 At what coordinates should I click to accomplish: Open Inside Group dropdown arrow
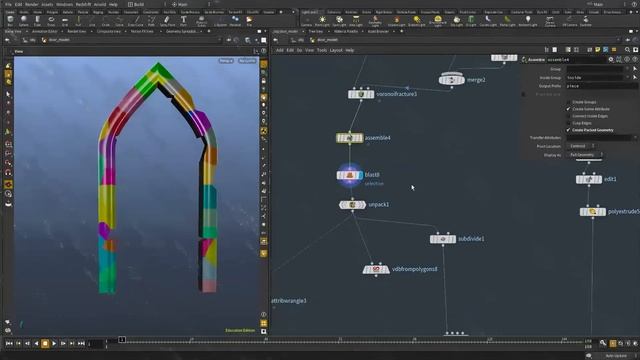(x=628, y=77)
